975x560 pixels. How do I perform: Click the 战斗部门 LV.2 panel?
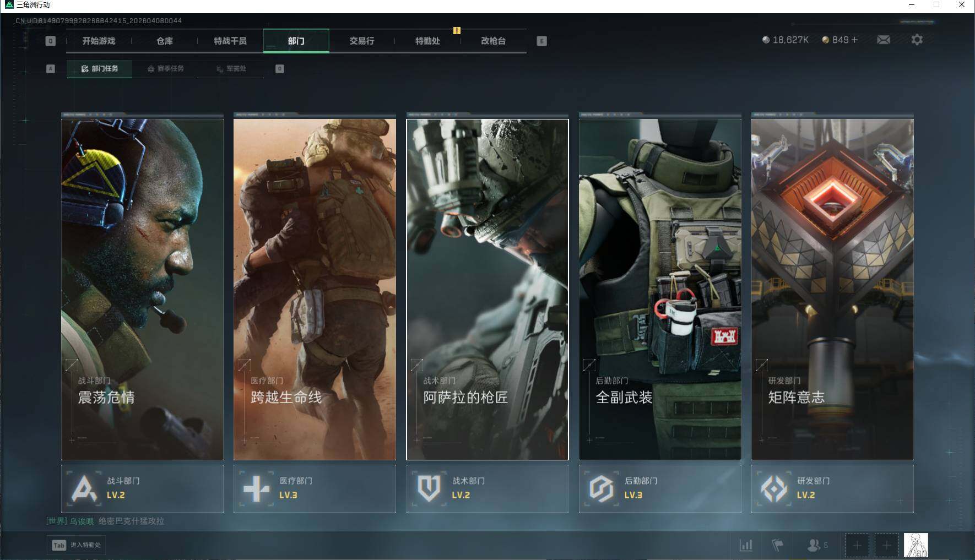click(142, 488)
